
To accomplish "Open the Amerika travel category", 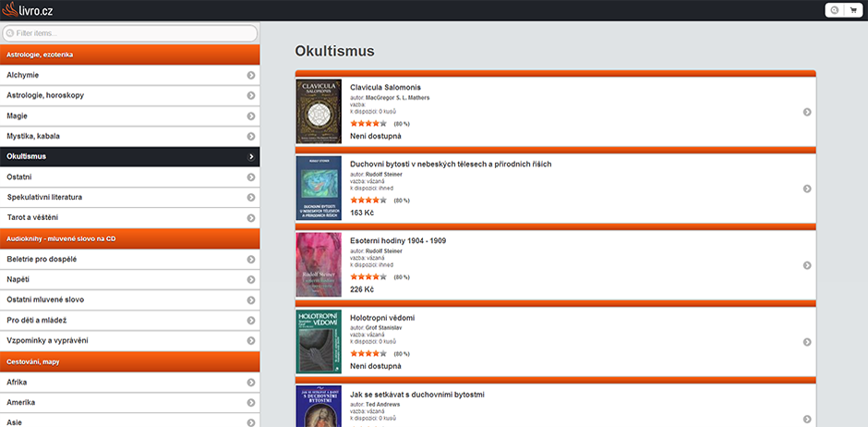I will click(x=130, y=403).
